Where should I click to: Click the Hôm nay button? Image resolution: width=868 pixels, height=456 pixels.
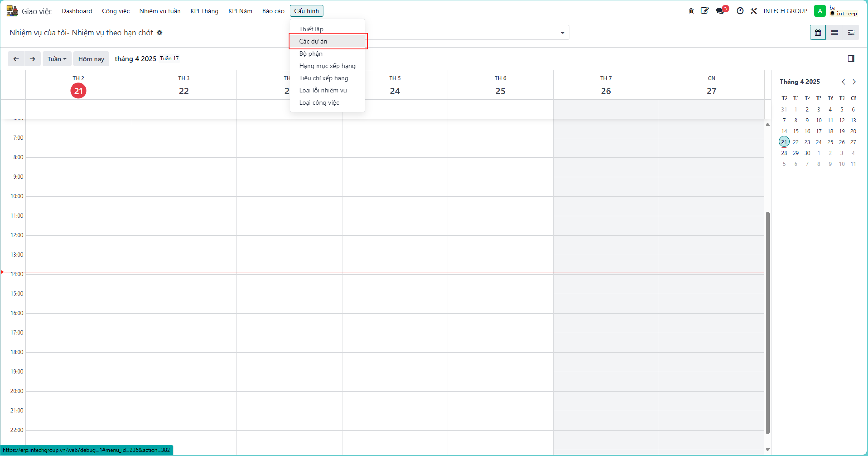pyautogui.click(x=91, y=59)
